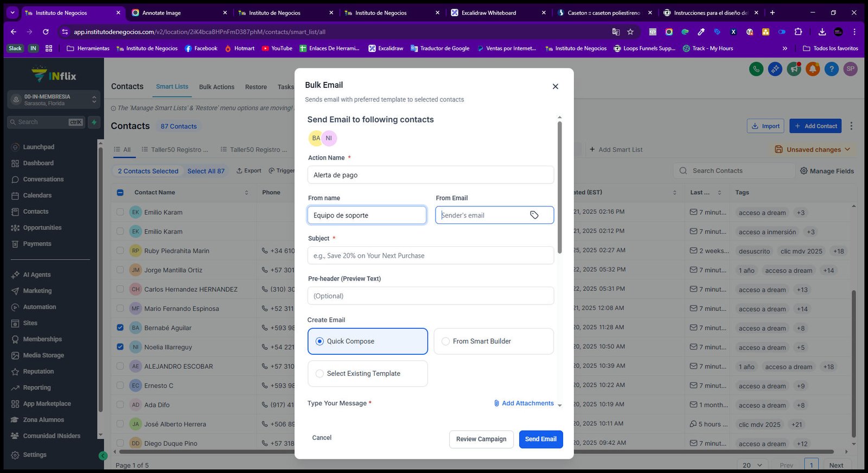Open Launchpad in sidebar
This screenshot has height=473, width=868.
[39, 147]
